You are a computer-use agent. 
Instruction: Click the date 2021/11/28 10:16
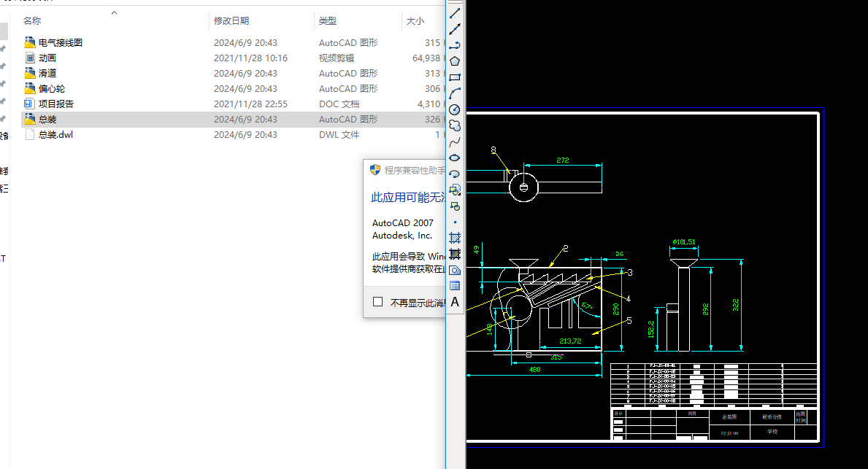point(251,58)
